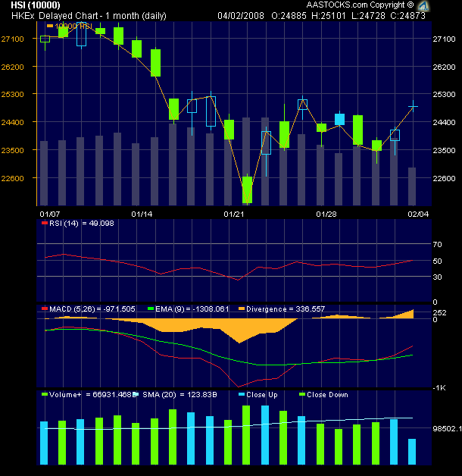Screen dimensions: 462x476
Task: Click the SMA (20) = 123.83B label
Action: 179,395
